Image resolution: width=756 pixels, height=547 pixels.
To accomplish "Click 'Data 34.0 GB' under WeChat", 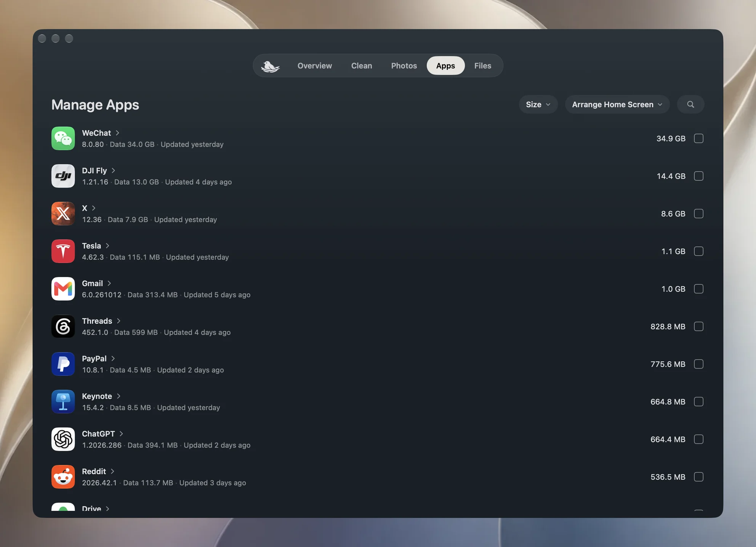I will (132, 144).
